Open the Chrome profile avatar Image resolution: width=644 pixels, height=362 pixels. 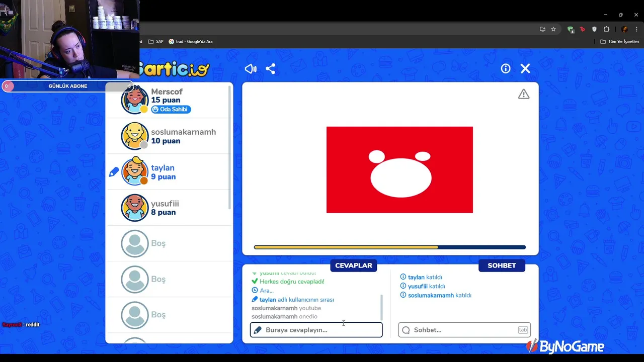pos(624,29)
